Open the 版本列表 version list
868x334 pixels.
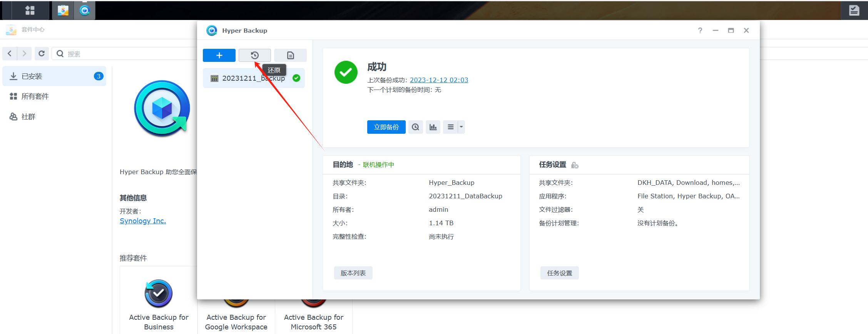(x=353, y=273)
